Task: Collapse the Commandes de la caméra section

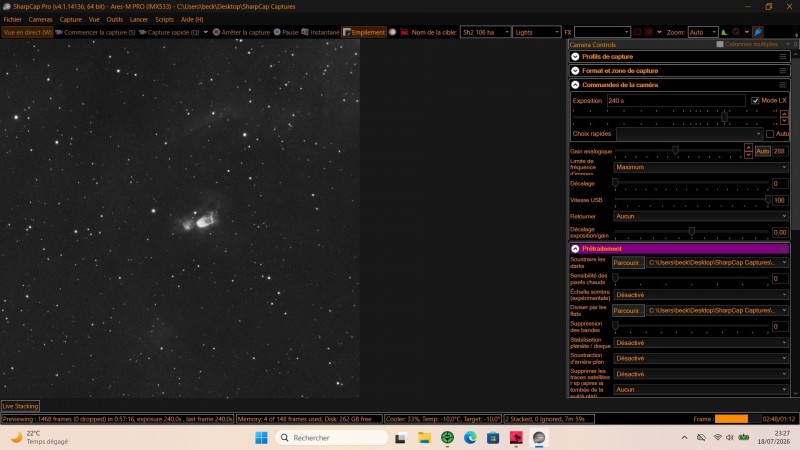Action: click(576, 85)
